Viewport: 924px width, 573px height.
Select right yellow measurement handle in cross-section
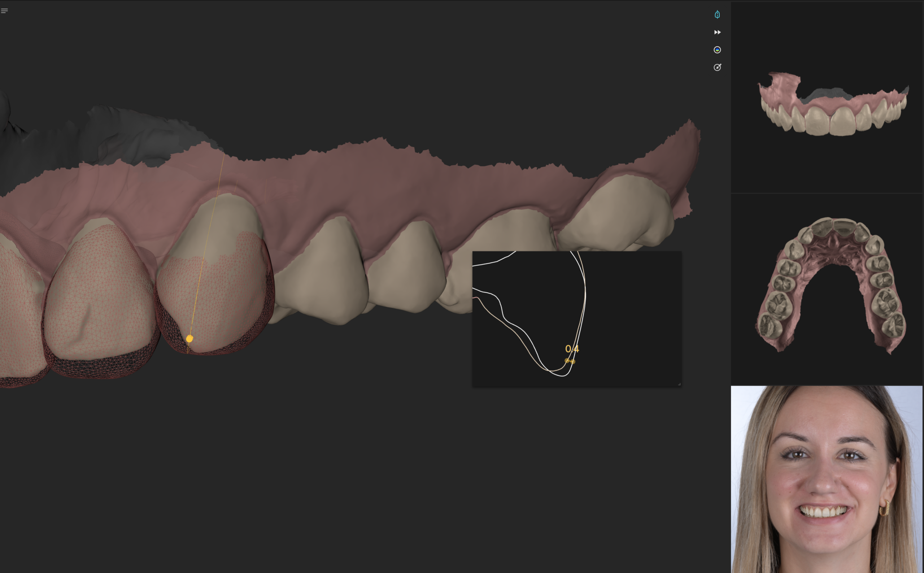[573, 362]
